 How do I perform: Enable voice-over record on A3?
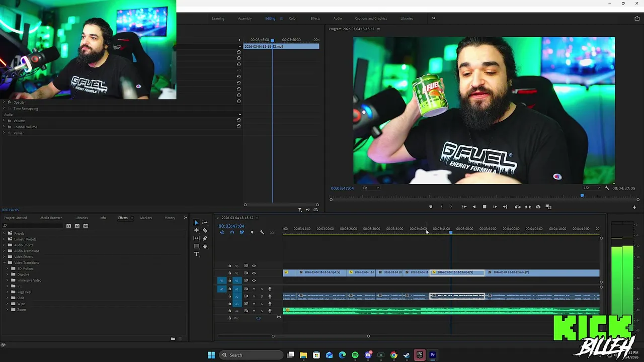coord(270,304)
